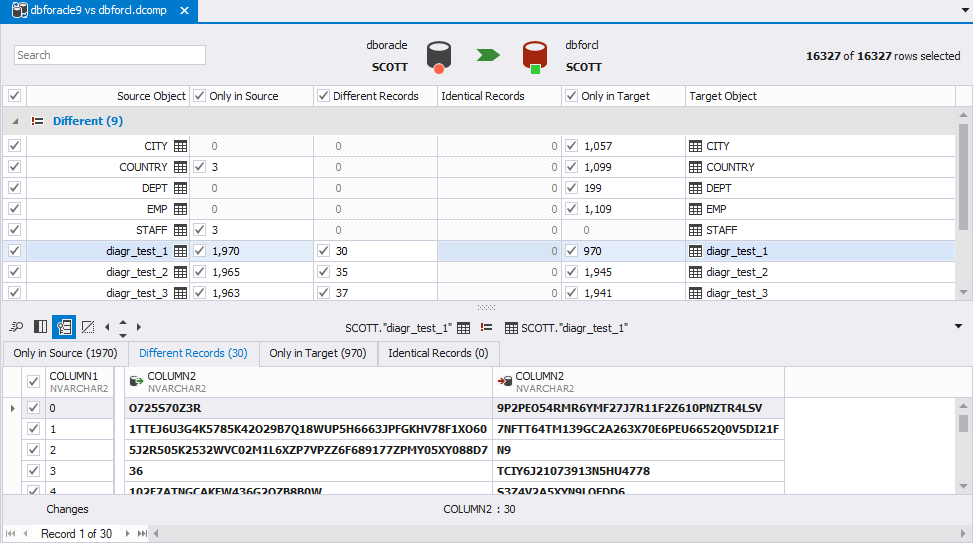Click the table grid icon beside the CITY source

point(181,146)
